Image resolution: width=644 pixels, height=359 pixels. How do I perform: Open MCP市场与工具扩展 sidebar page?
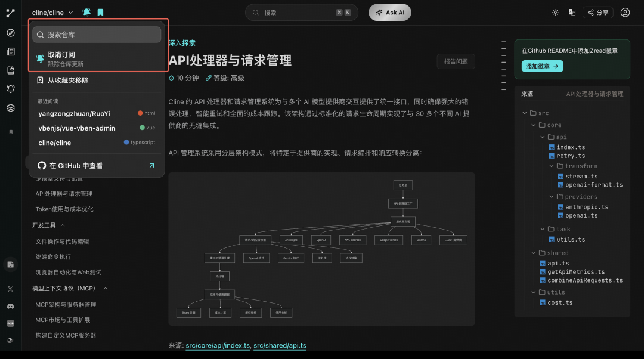[63, 320]
